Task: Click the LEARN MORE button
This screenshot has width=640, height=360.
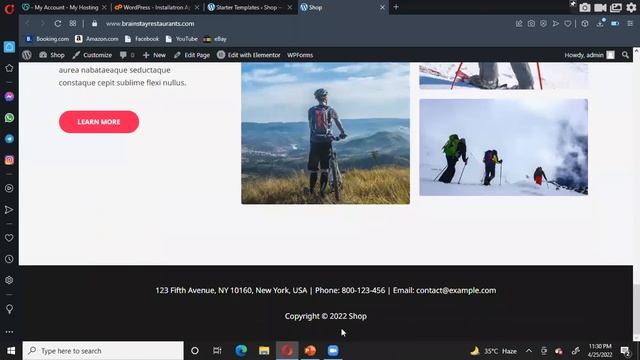Action: pyautogui.click(x=99, y=122)
